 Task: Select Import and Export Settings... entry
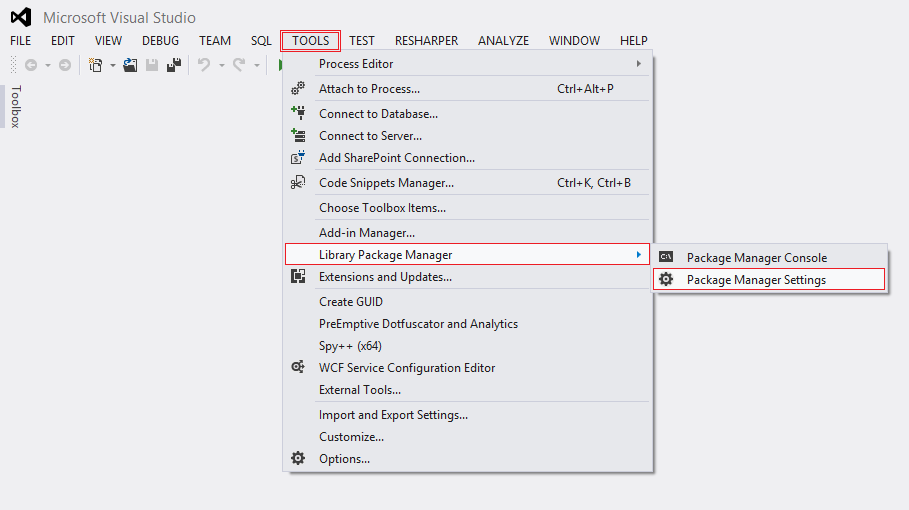[467, 415]
